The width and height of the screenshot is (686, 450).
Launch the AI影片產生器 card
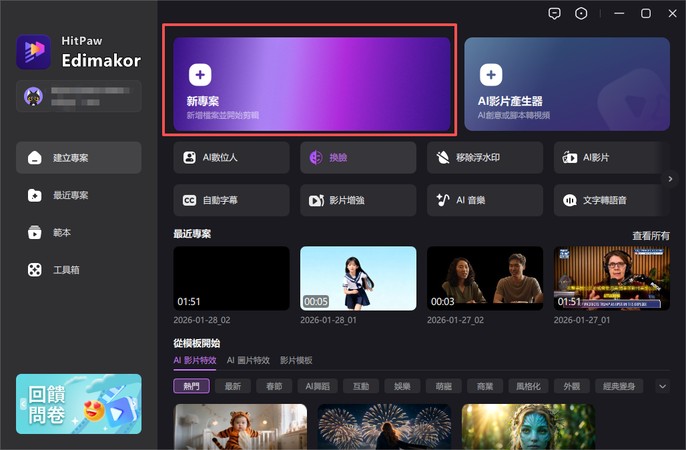tap(567, 84)
